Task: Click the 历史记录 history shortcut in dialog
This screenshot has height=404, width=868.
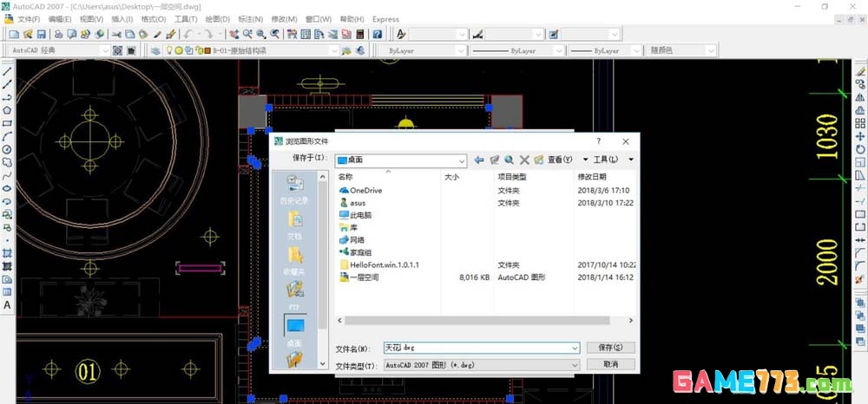Action: [294, 190]
